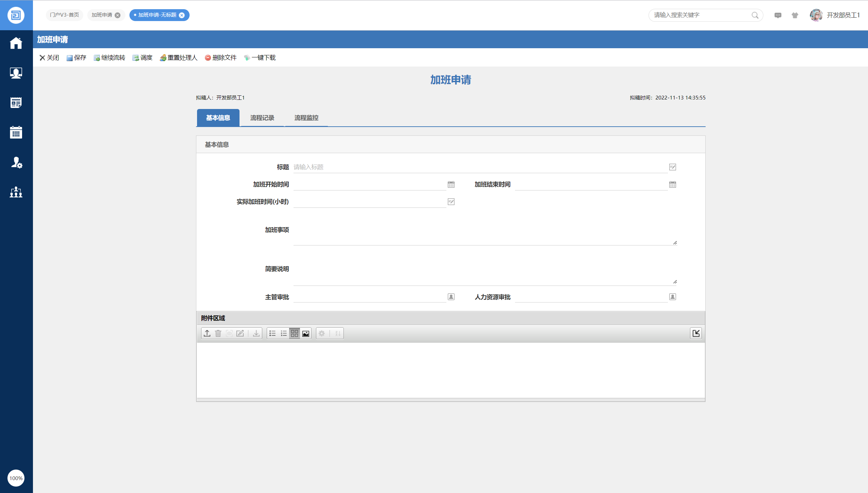Switch attachments to image preview view
This screenshot has height=493, width=868.
click(306, 333)
